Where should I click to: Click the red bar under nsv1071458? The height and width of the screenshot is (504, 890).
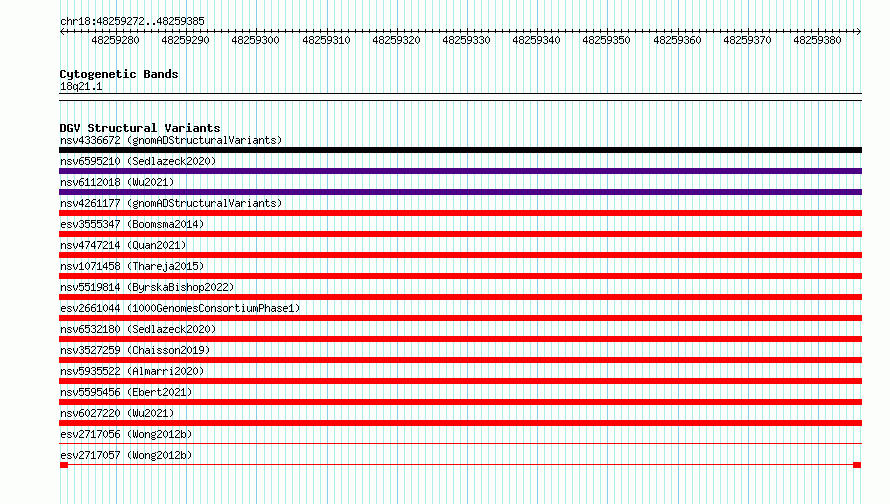point(460,276)
